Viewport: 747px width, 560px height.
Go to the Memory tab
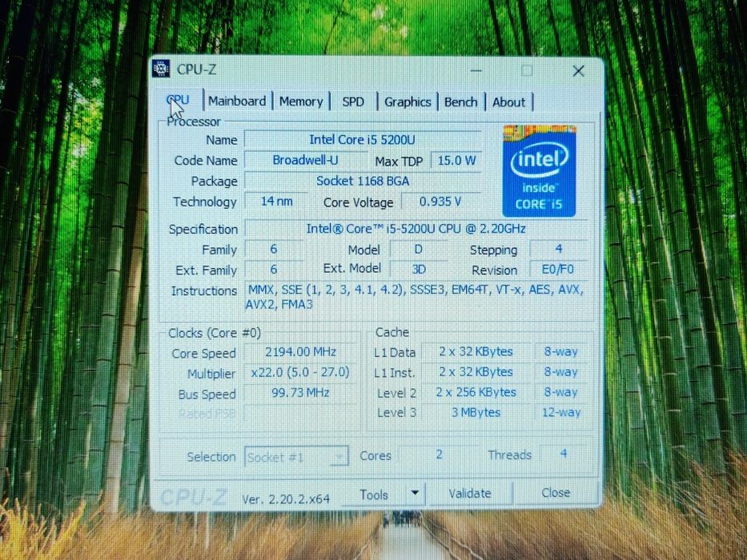point(301,102)
